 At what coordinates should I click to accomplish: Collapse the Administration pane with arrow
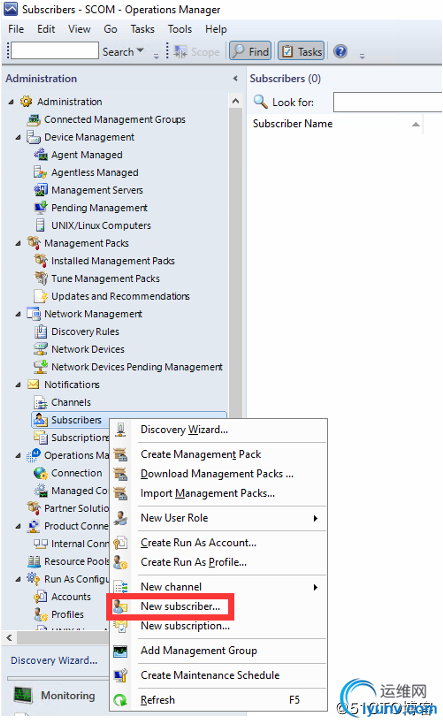(x=235, y=79)
